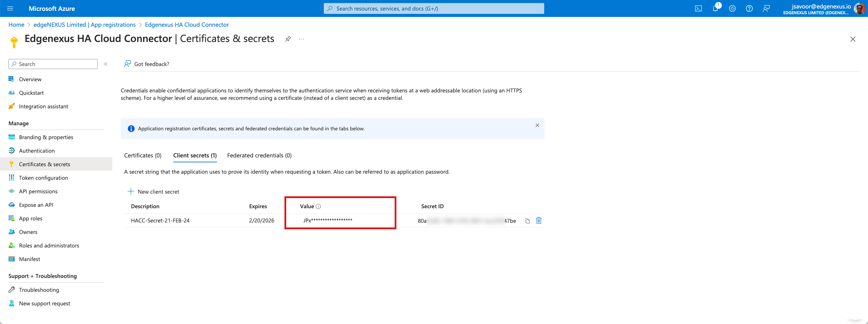Open Owners section
The width and height of the screenshot is (868, 324).
(x=28, y=232)
